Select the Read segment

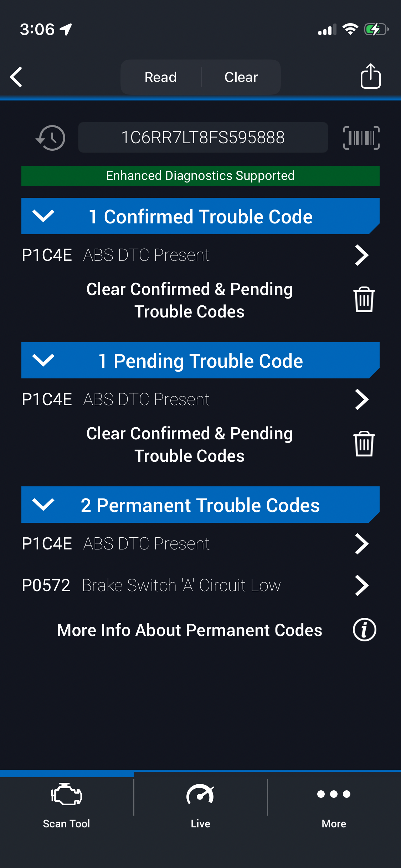pos(161,77)
